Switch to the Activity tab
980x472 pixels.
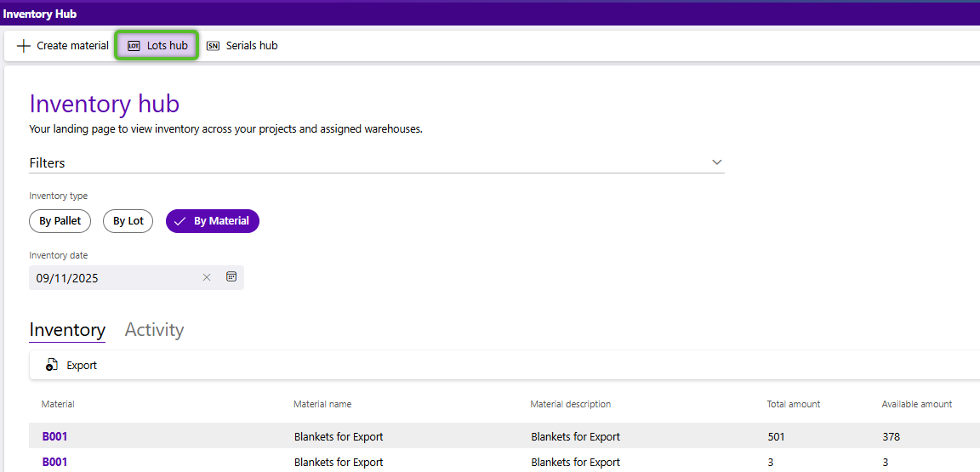154,330
